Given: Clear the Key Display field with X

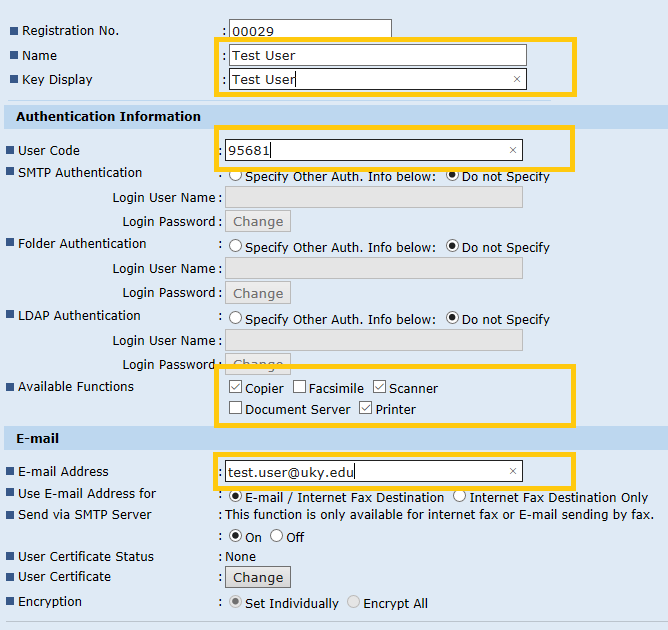Looking at the screenshot, I should click(517, 79).
